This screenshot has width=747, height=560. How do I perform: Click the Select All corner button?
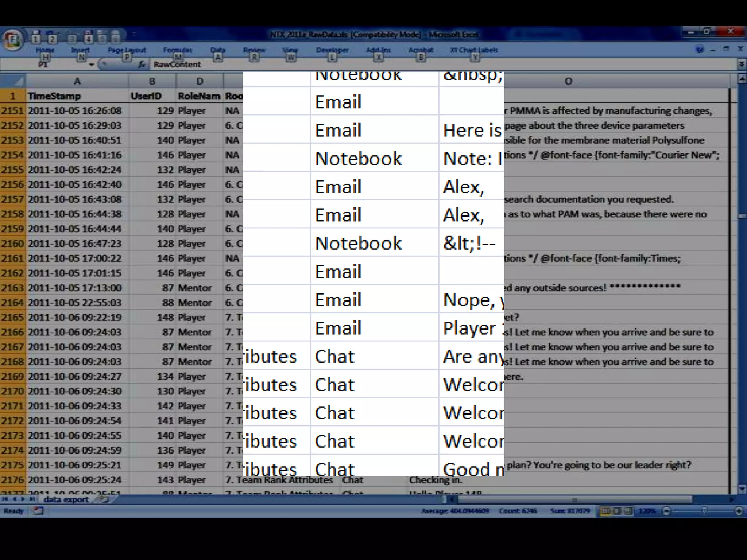coord(13,81)
